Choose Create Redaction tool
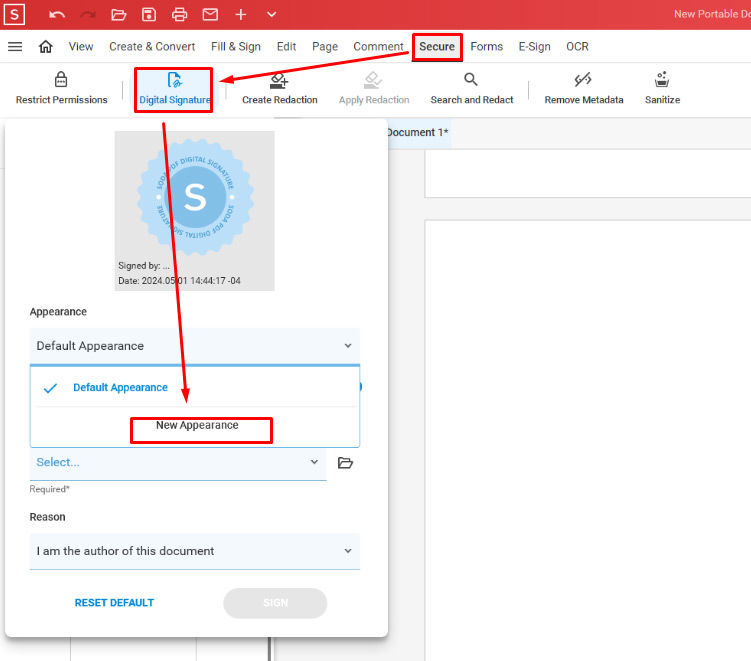751x661 pixels. (x=280, y=89)
